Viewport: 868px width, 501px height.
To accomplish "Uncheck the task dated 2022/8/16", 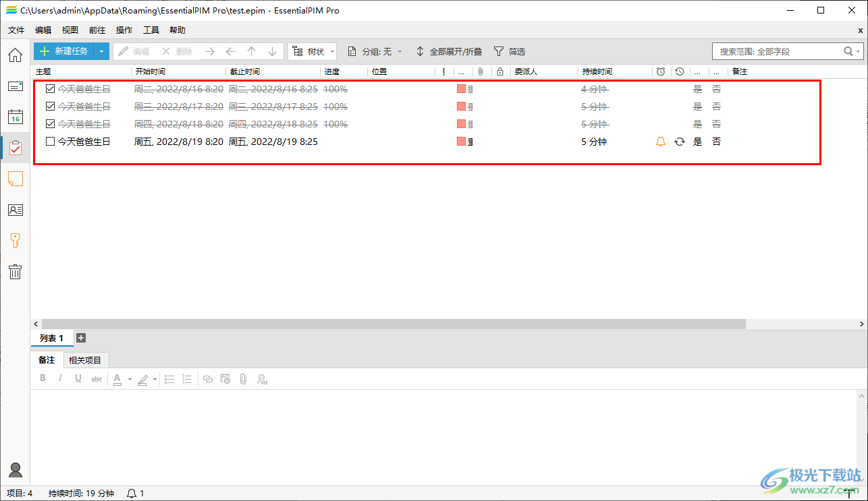I will click(50, 88).
